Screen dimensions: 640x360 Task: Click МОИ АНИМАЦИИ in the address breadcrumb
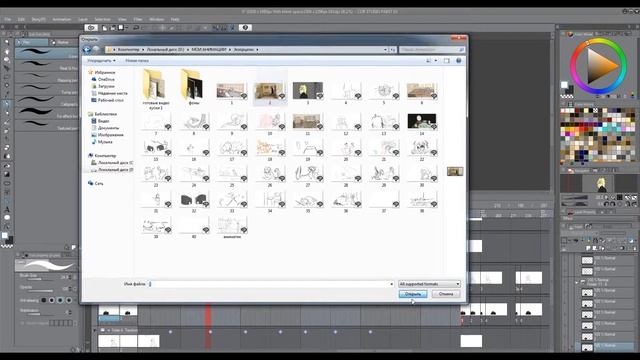click(x=209, y=49)
